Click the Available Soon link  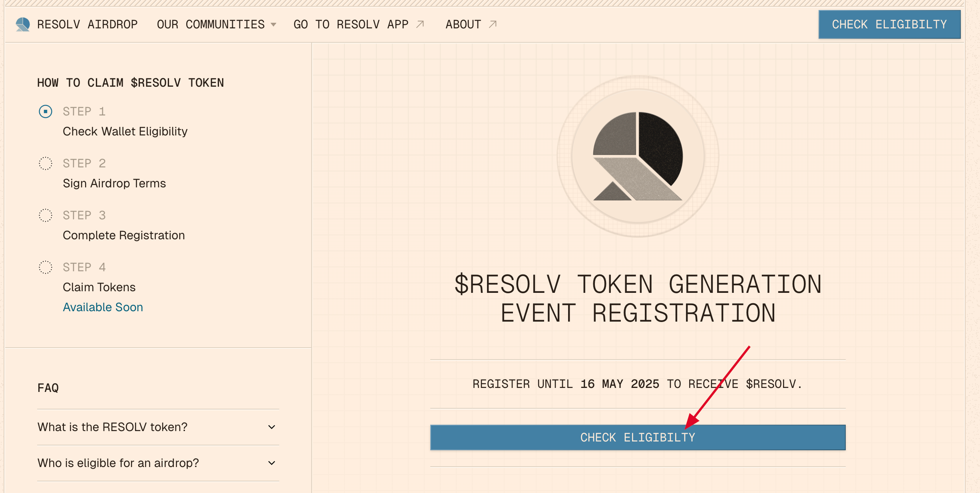(x=103, y=307)
